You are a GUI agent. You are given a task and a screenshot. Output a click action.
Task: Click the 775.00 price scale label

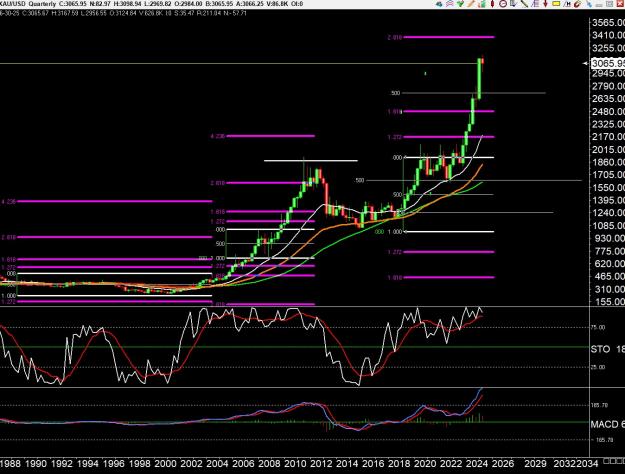pyautogui.click(x=608, y=251)
